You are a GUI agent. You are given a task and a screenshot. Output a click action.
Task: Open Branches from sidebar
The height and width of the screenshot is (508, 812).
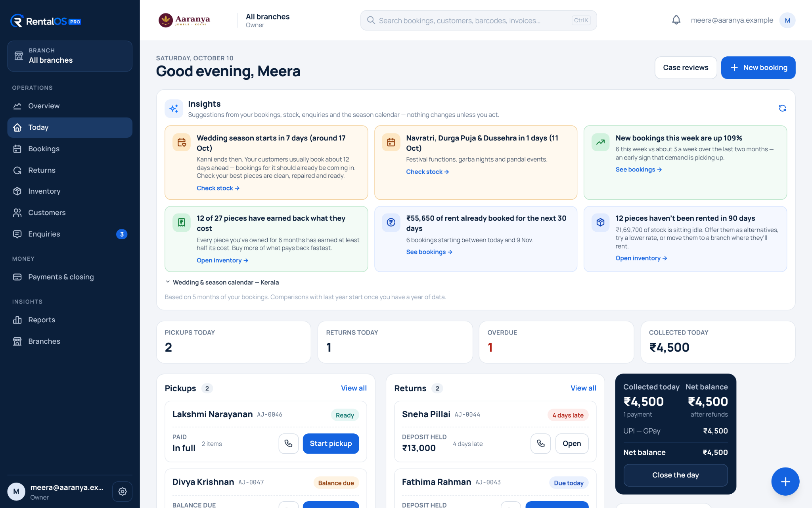70,341
